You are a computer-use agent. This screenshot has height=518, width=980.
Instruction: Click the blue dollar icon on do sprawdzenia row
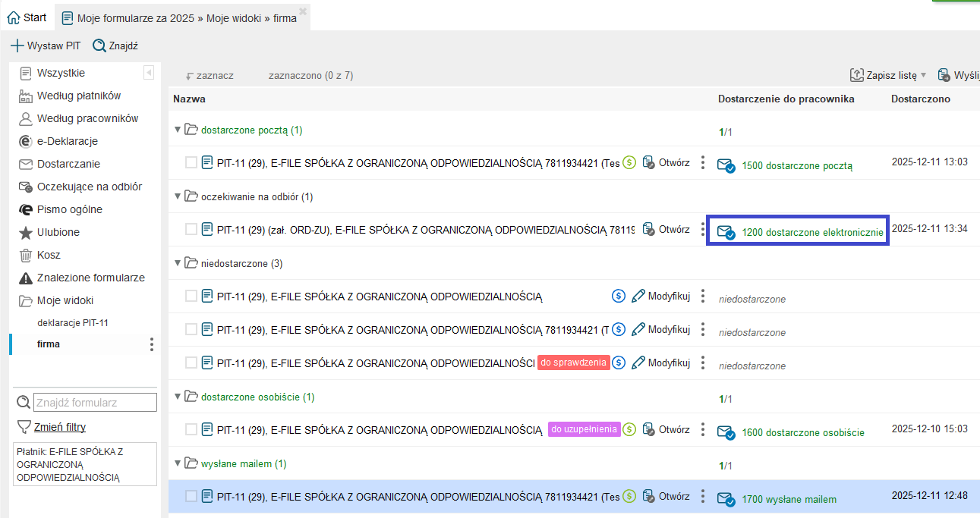618,363
